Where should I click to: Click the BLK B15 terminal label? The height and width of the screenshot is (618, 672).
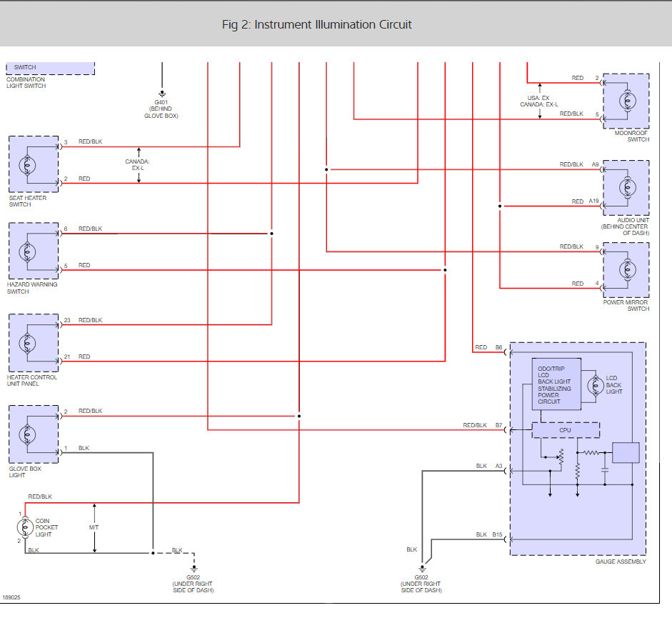point(489,534)
